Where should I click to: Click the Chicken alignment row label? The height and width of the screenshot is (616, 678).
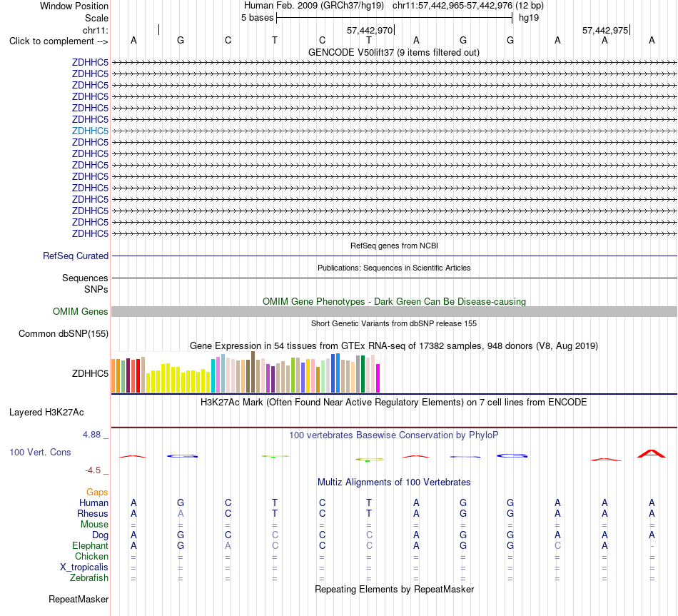(91, 556)
